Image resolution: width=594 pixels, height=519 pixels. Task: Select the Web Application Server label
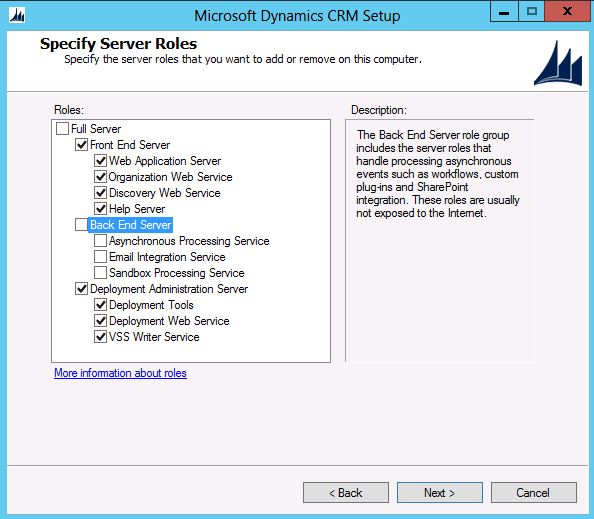(165, 161)
